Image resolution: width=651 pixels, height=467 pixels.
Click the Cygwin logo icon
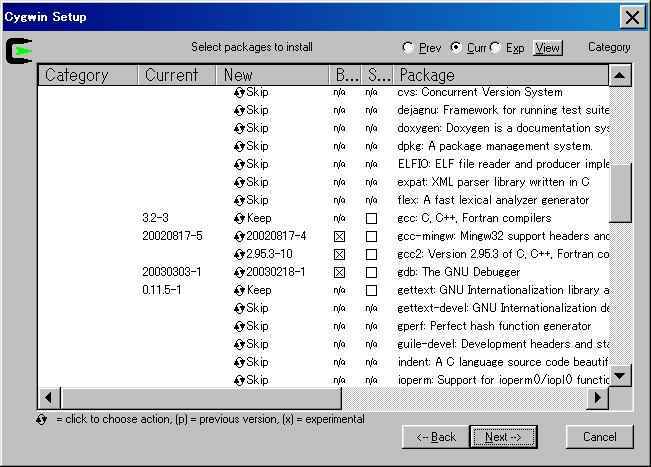[x=19, y=51]
